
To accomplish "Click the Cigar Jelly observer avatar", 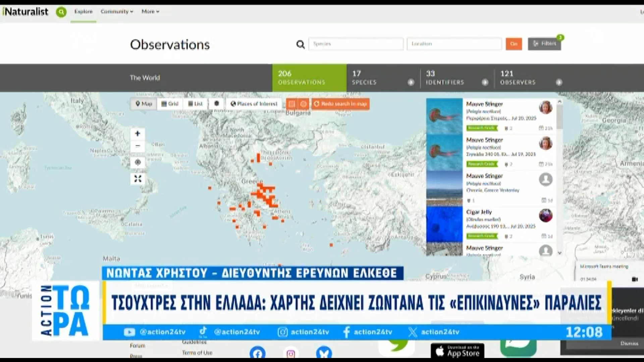I will [546, 215].
